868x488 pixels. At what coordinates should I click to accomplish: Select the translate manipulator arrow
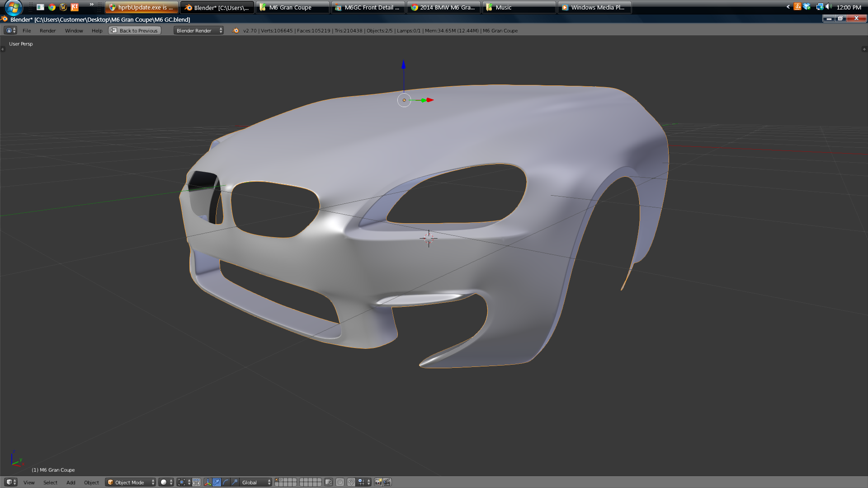point(217,482)
